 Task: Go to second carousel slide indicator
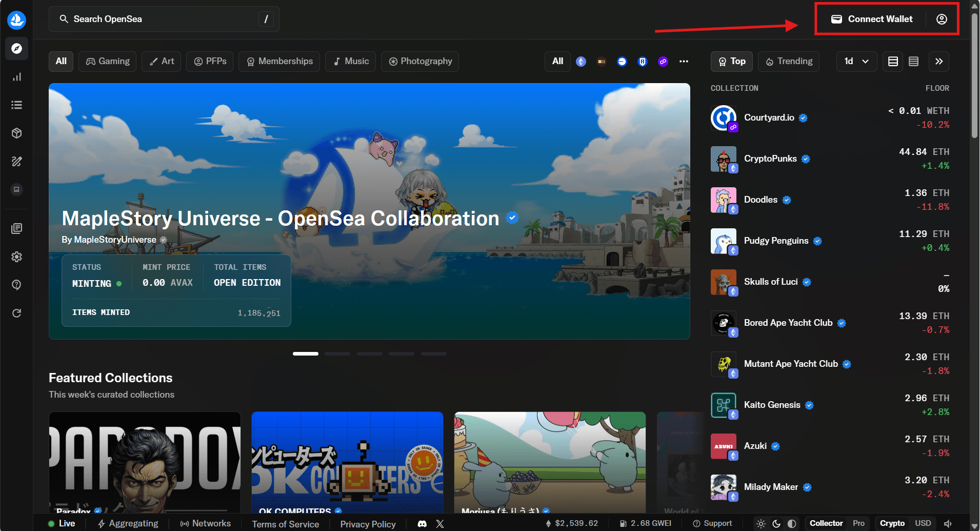tap(337, 353)
